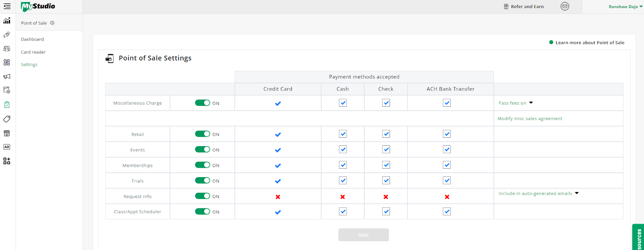This screenshot has width=644, height=250.
Task: Open the storefront icon in sidebar
Action: coord(7,133)
